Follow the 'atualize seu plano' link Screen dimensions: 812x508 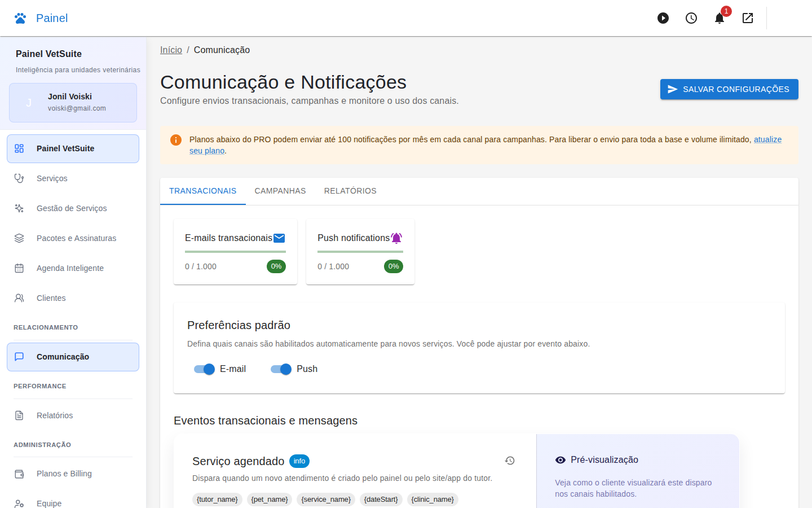[x=767, y=139]
